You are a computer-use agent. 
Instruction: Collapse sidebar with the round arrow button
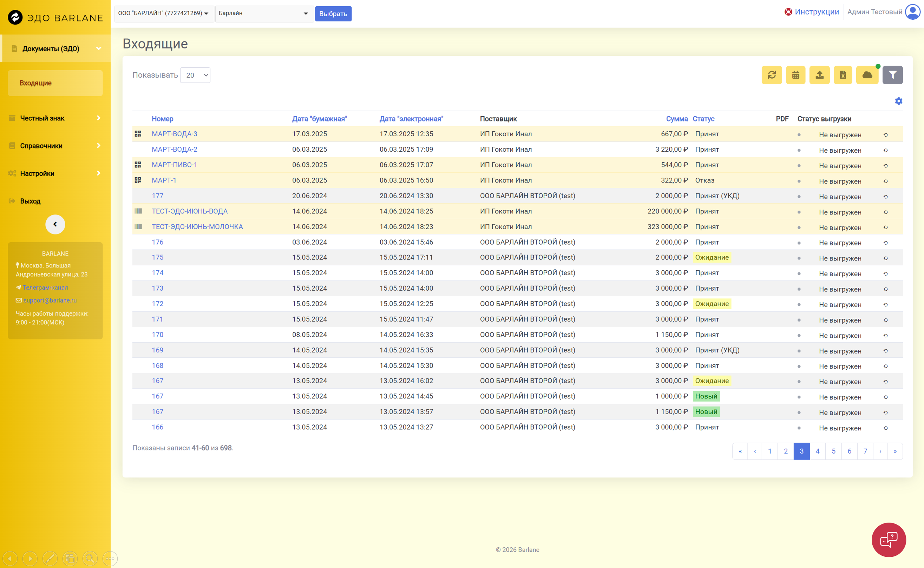55,224
